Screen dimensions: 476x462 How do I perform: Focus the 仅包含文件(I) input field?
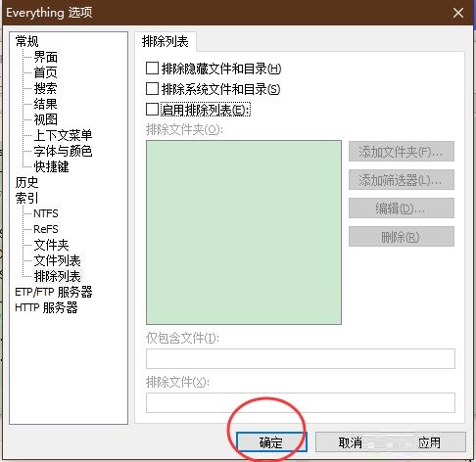301,359
